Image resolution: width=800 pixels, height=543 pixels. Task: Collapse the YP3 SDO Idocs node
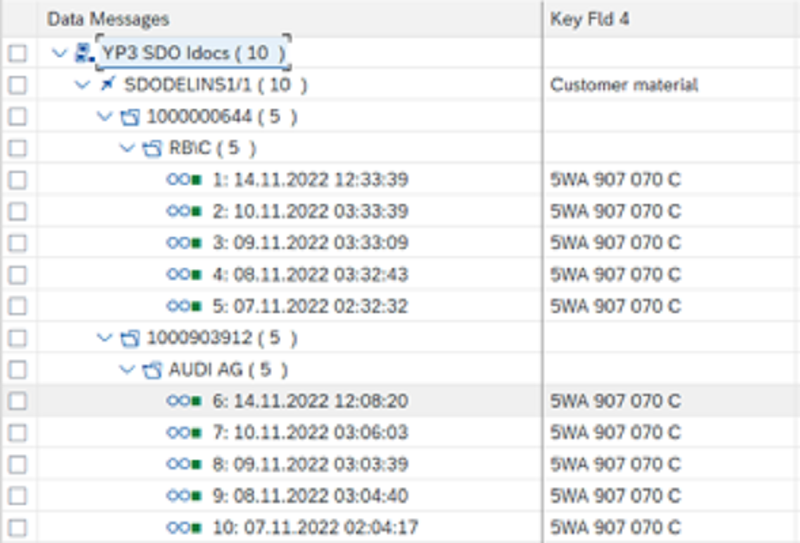coord(60,53)
